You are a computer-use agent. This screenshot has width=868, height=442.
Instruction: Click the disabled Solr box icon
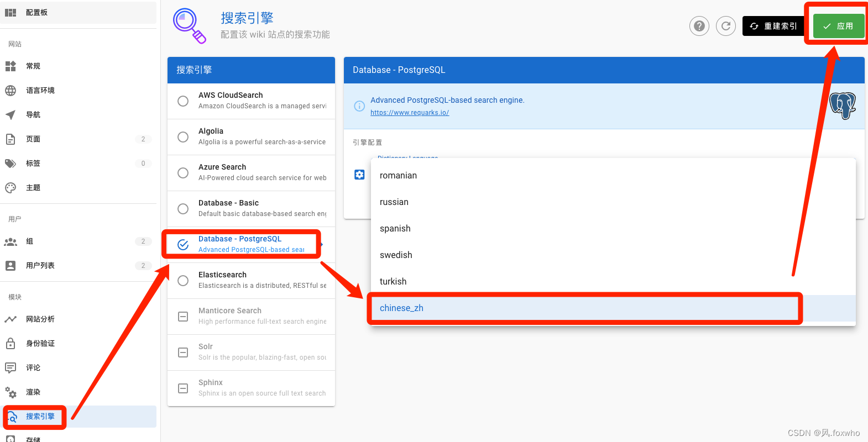click(183, 352)
